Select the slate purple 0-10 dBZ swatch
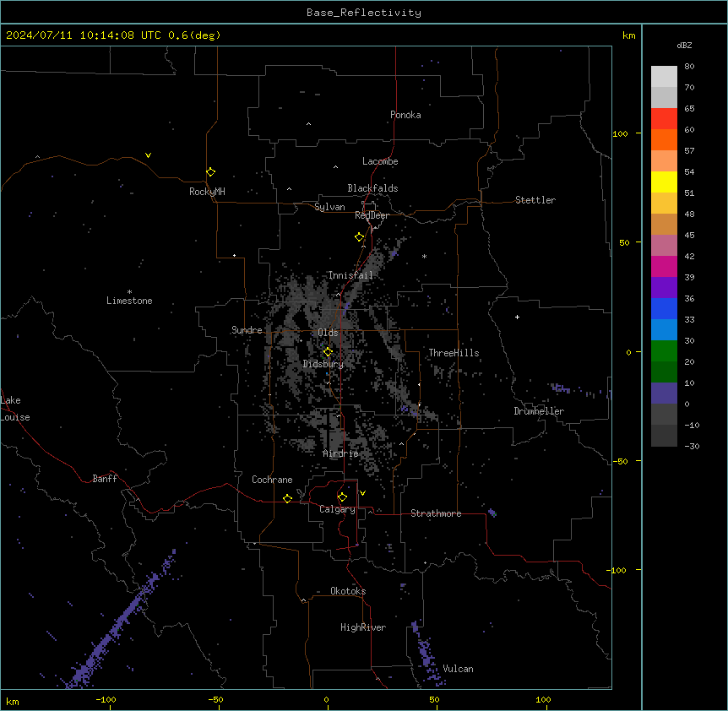This screenshot has height=711, width=728. point(664,393)
